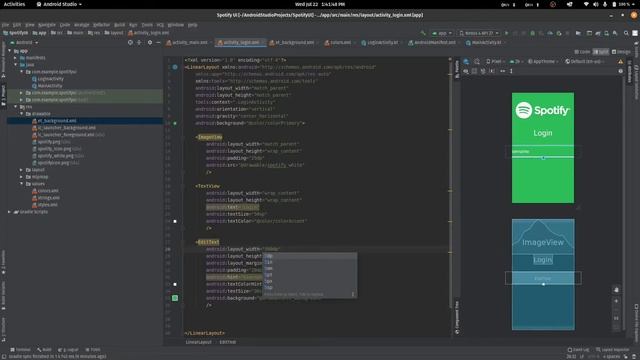The height and width of the screenshot is (360, 640).
Task: Click the zoom in plus icon in preview
Action: coord(616,301)
